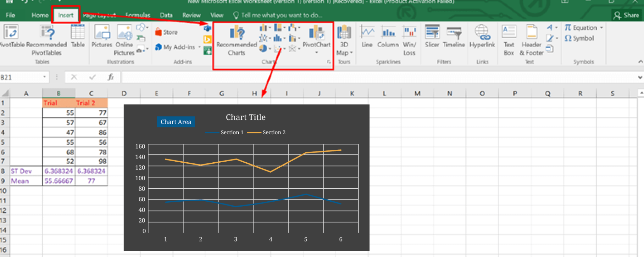Select the Trial 2 header cell

click(x=92, y=103)
